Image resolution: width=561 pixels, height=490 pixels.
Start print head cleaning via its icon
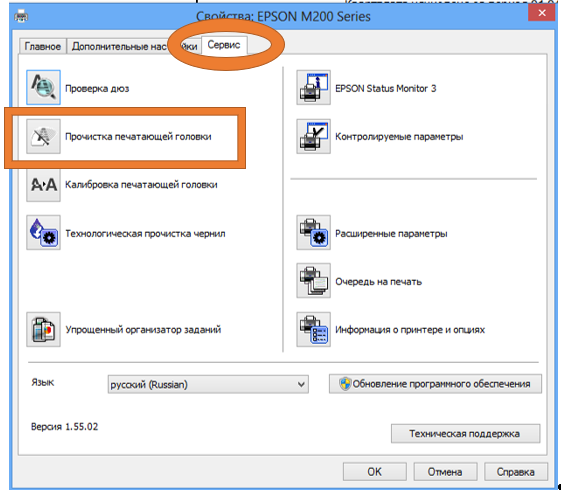coord(43,136)
